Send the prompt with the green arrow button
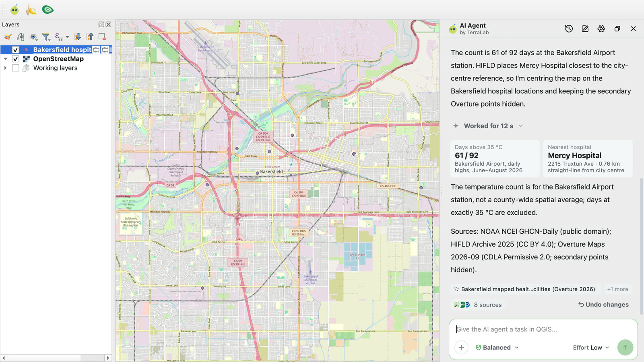 pos(625,348)
